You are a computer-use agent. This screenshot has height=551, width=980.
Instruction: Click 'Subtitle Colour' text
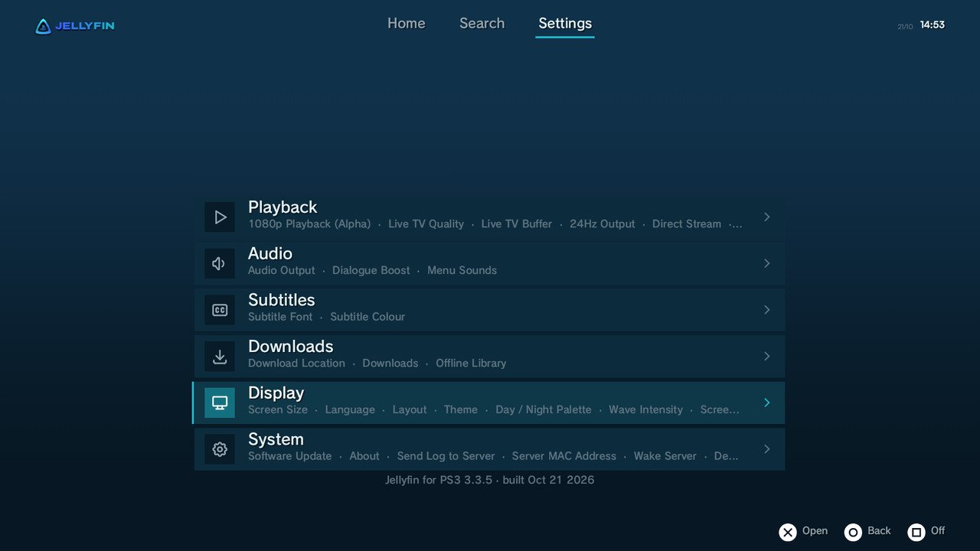367,317
